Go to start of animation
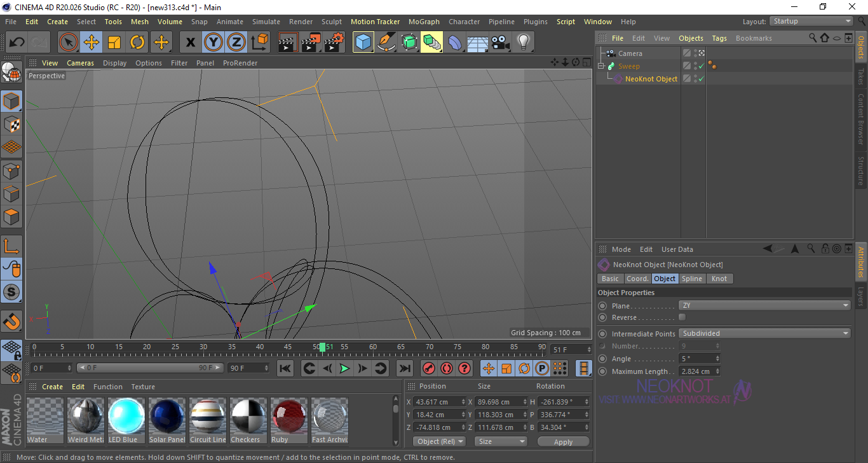This screenshot has height=463, width=868. (x=285, y=368)
